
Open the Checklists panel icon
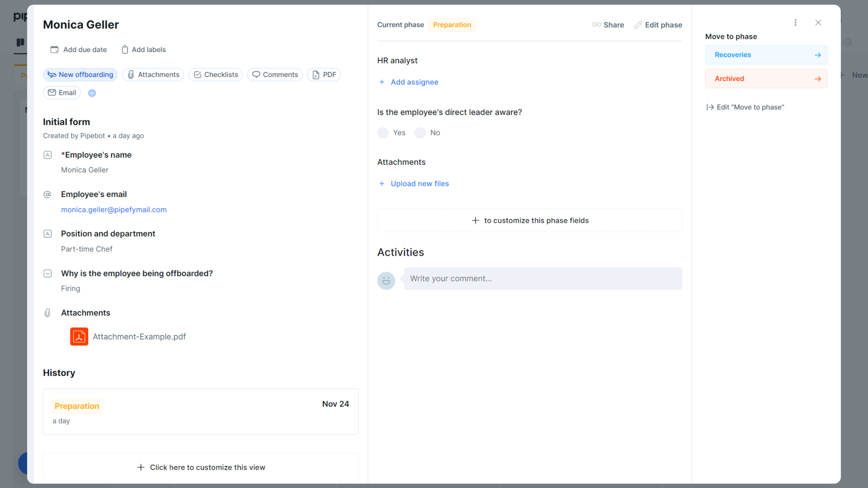(x=197, y=75)
